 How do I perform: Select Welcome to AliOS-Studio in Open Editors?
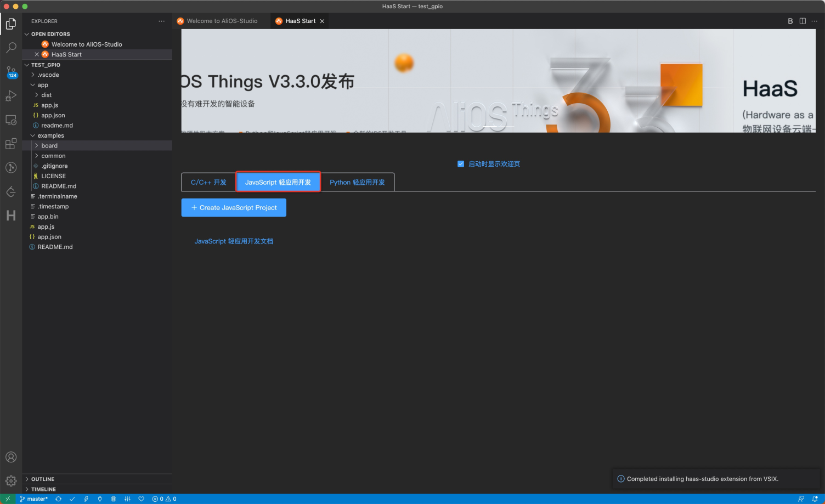(x=87, y=44)
